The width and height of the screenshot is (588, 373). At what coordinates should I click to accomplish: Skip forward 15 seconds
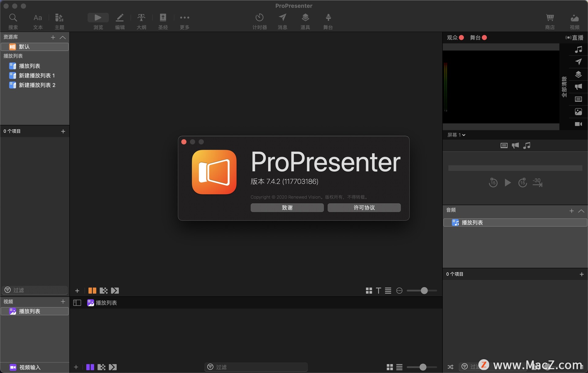pos(522,183)
